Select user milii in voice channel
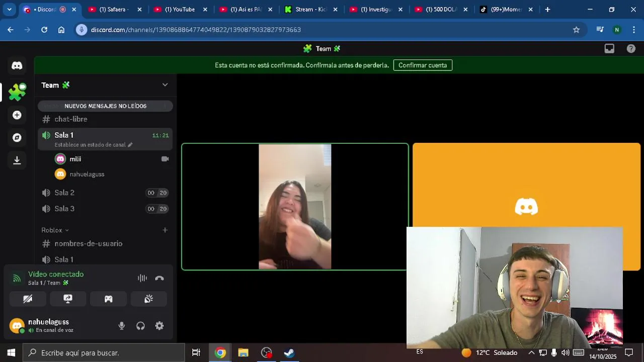Screen dimensions: 644x362 [112, 159]
